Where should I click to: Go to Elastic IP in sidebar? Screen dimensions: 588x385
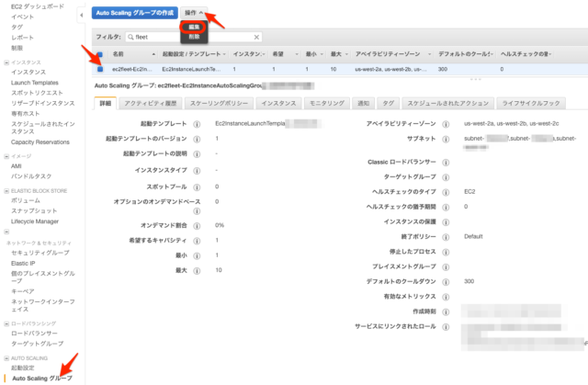click(x=23, y=263)
